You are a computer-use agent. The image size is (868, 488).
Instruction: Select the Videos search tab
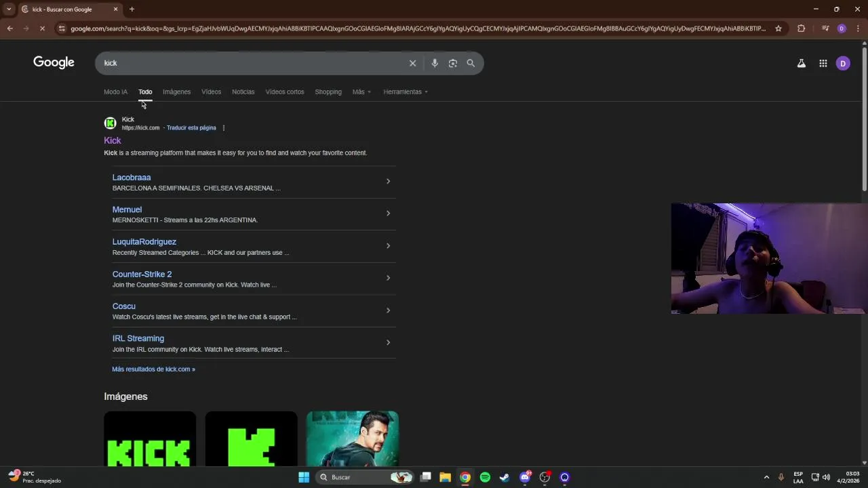coord(211,91)
